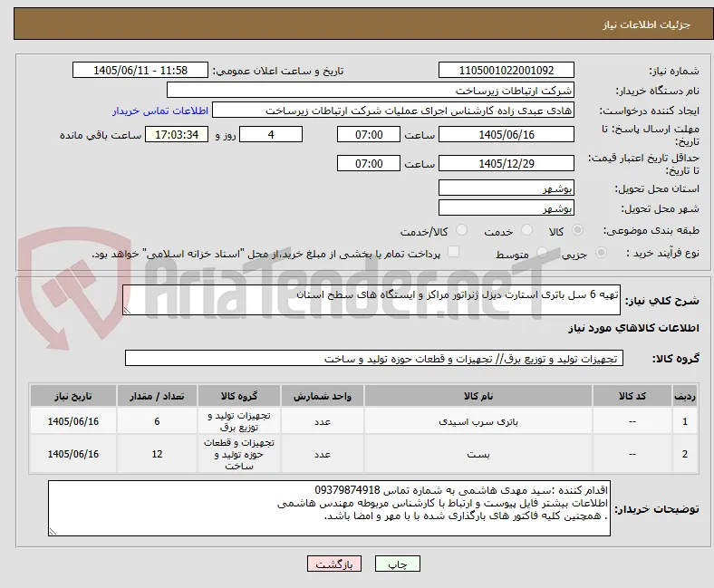The width and height of the screenshot is (714, 588).
Task: Click price validity time field in the حداقل تاریخ اعتبار قیمت row
Action: 369,163
